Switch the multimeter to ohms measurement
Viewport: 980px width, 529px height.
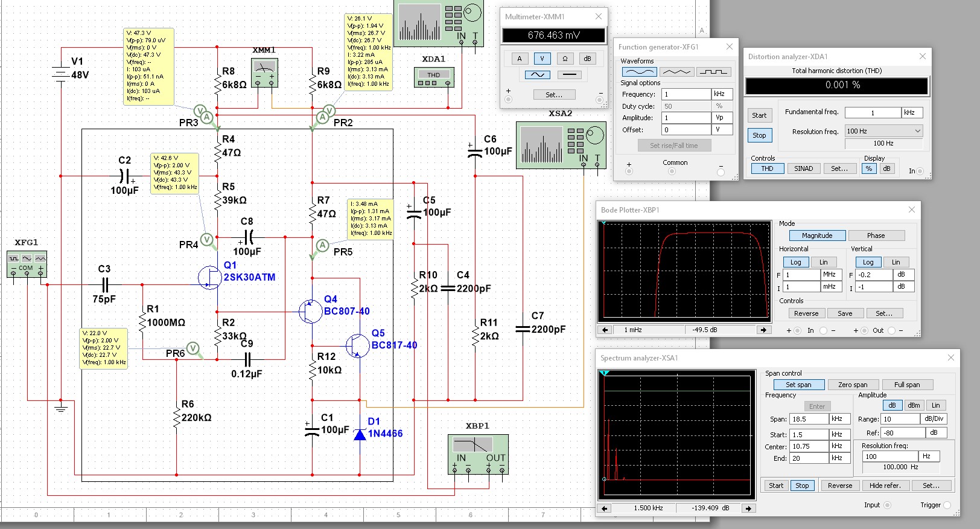pos(564,59)
